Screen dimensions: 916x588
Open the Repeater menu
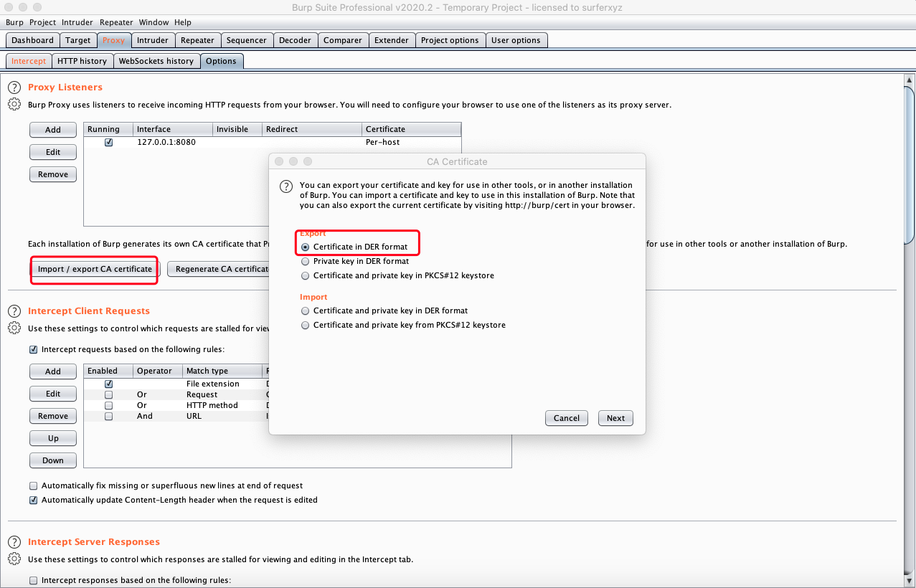(x=116, y=22)
